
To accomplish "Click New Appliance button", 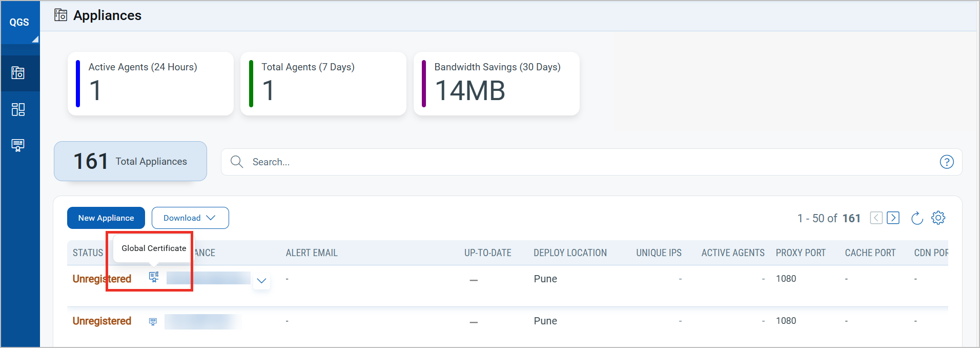I will (106, 218).
